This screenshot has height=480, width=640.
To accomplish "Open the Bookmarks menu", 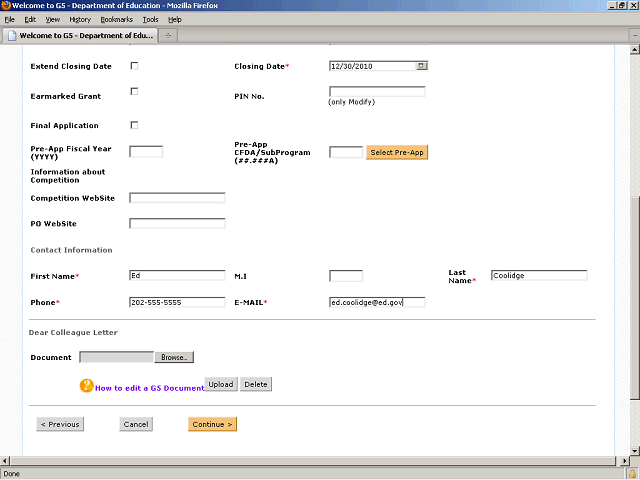I will [117, 20].
